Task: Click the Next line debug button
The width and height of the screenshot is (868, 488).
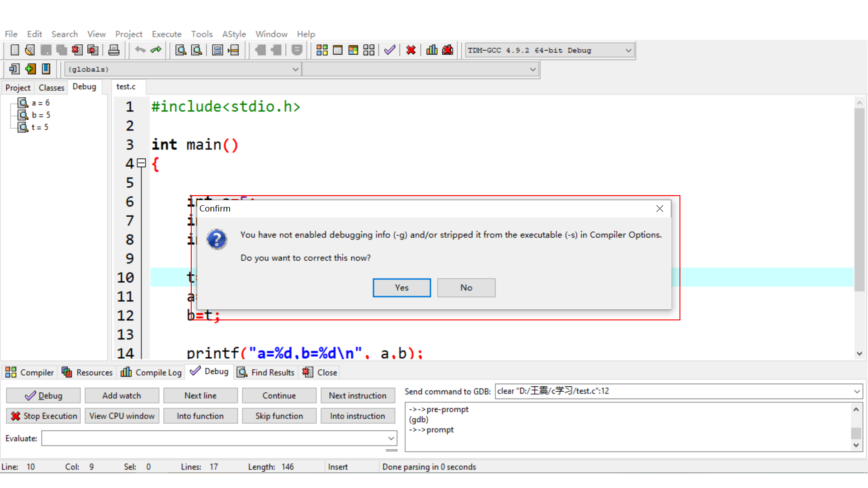Action: coord(200,396)
